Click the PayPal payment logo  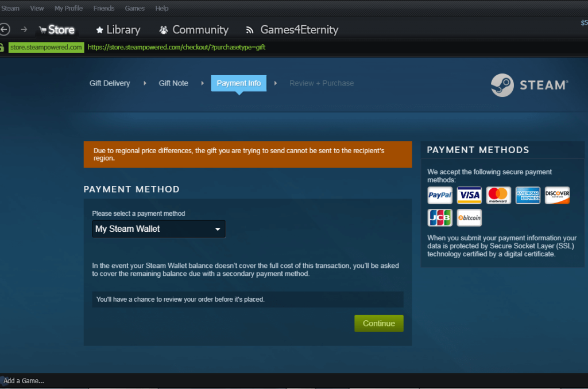point(440,195)
